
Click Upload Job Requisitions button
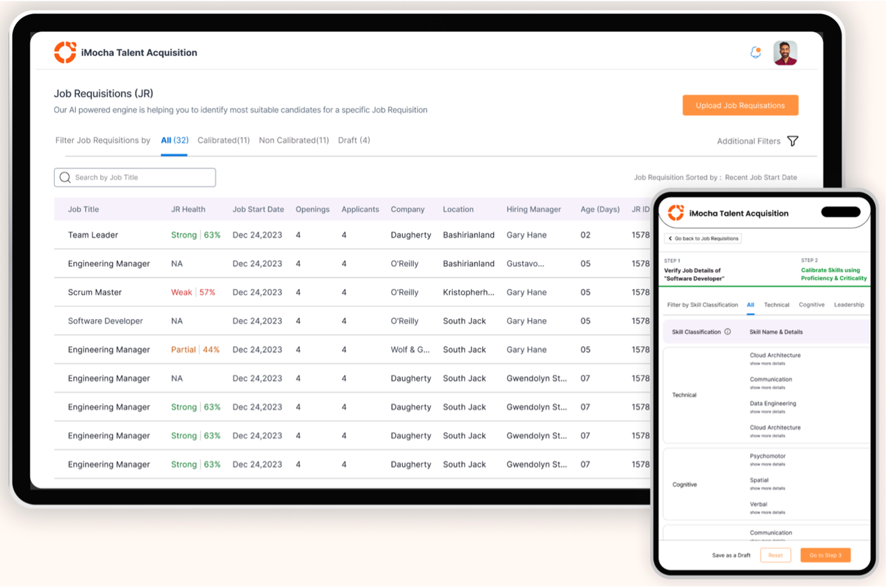(x=740, y=105)
